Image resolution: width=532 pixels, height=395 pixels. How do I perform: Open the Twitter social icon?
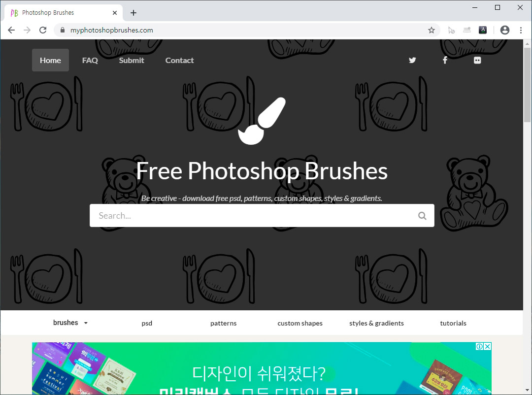(412, 60)
